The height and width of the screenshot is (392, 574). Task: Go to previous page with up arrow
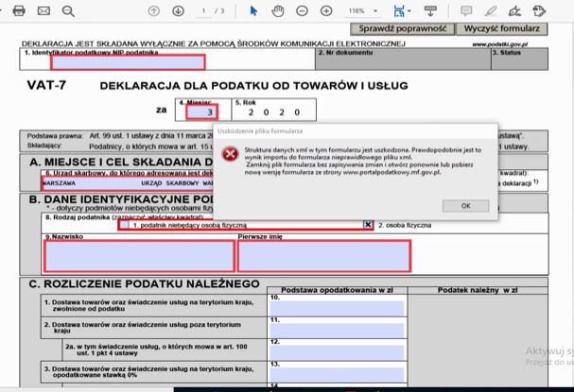click(154, 11)
